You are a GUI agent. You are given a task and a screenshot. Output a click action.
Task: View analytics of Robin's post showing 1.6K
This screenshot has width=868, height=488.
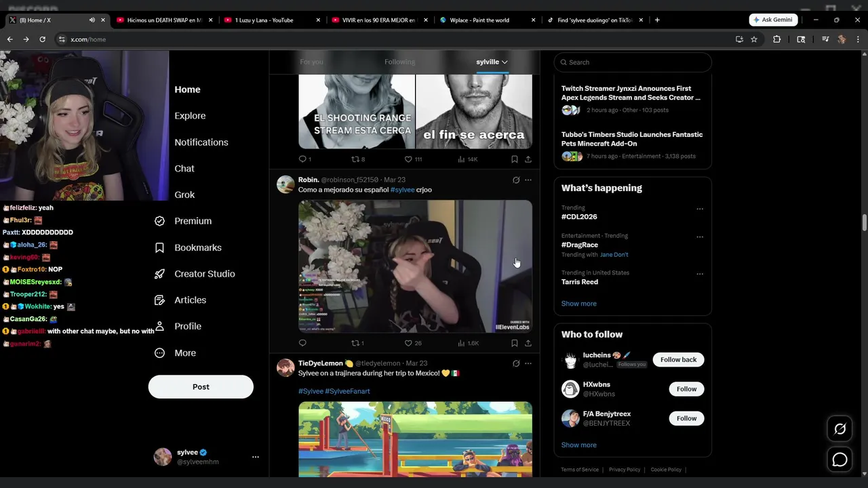coord(468,343)
